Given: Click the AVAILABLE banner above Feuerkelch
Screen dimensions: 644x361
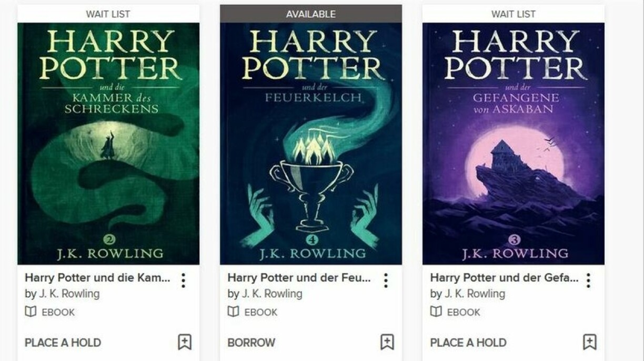Looking at the screenshot, I should pos(311,14).
